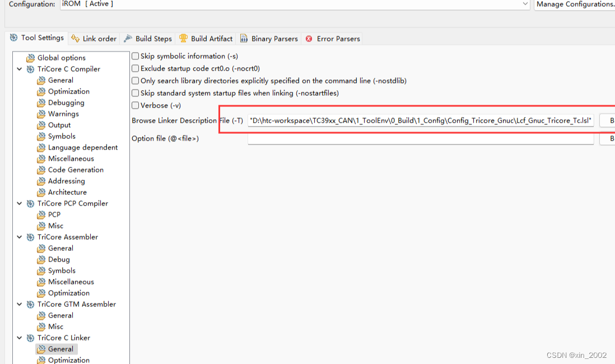Click the Architecture settings icon
Viewport: 615px width, 364px height.
click(x=41, y=192)
